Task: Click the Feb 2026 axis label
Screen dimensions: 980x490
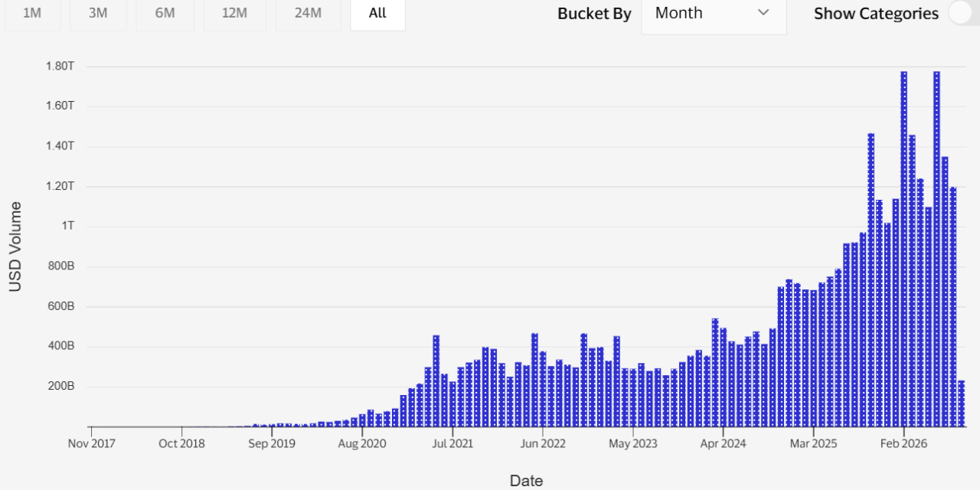Action: coord(903,443)
